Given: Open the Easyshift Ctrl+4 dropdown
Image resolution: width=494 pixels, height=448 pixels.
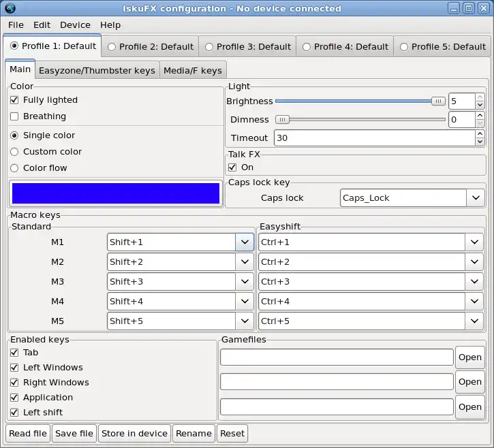Looking at the screenshot, I should point(474,302).
